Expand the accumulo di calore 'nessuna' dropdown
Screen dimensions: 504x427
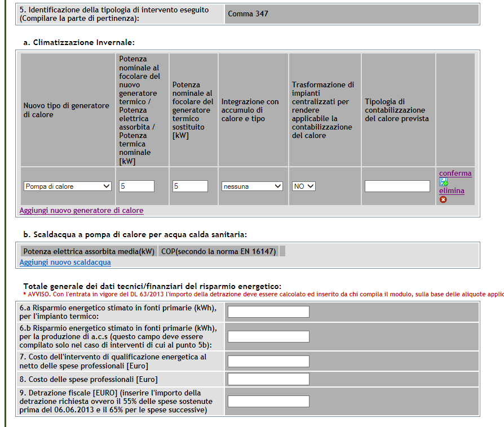click(x=251, y=186)
